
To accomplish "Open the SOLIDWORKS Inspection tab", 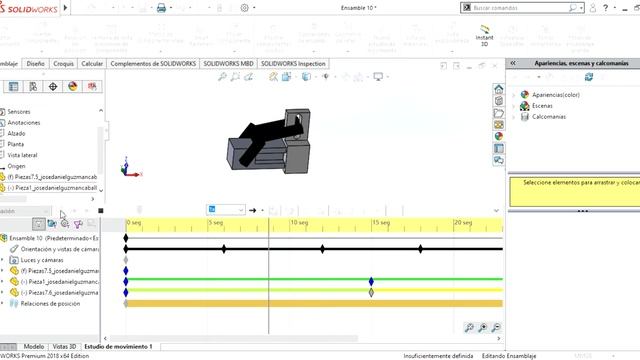I will (293, 64).
